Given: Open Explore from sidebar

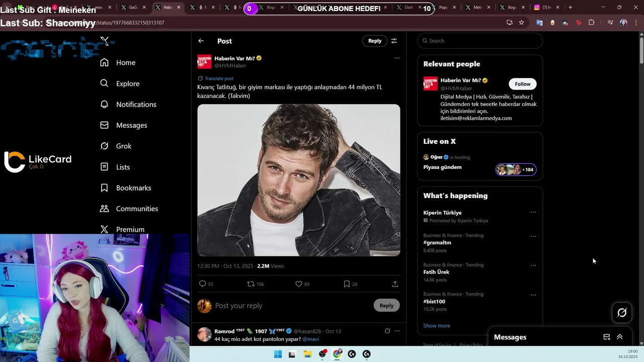Looking at the screenshot, I should click(120, 83).
